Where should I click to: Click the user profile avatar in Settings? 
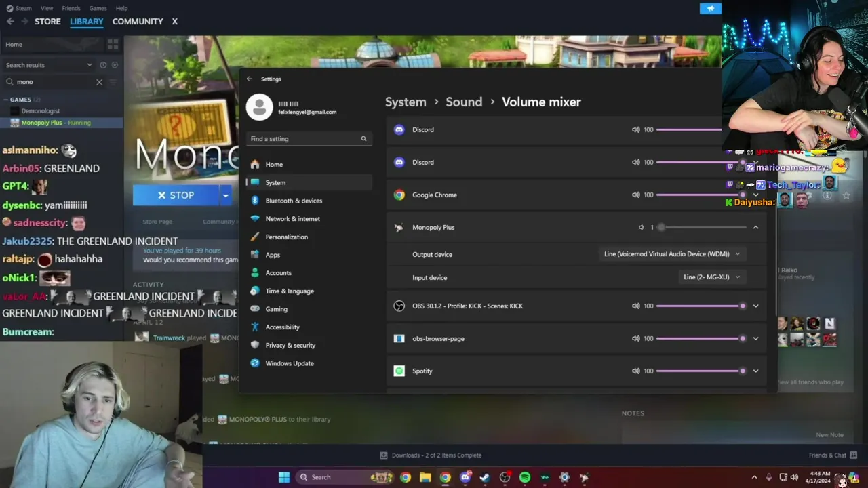click(x=259, y=107)
